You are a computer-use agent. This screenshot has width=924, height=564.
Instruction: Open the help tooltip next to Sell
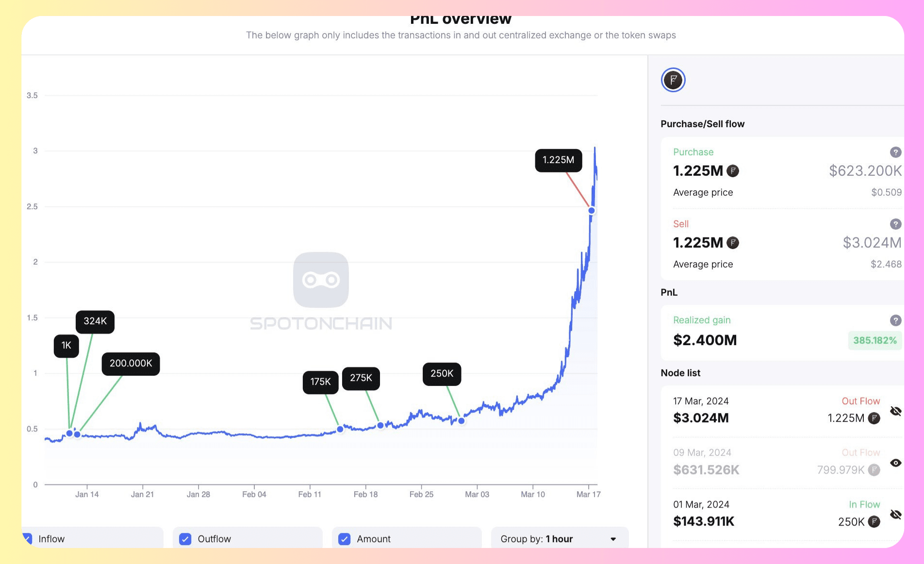[x=895, y=224]
